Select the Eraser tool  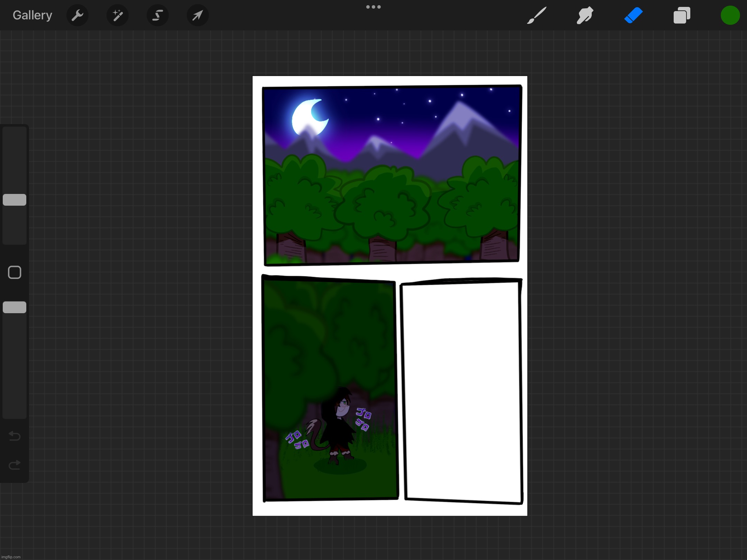633,15
